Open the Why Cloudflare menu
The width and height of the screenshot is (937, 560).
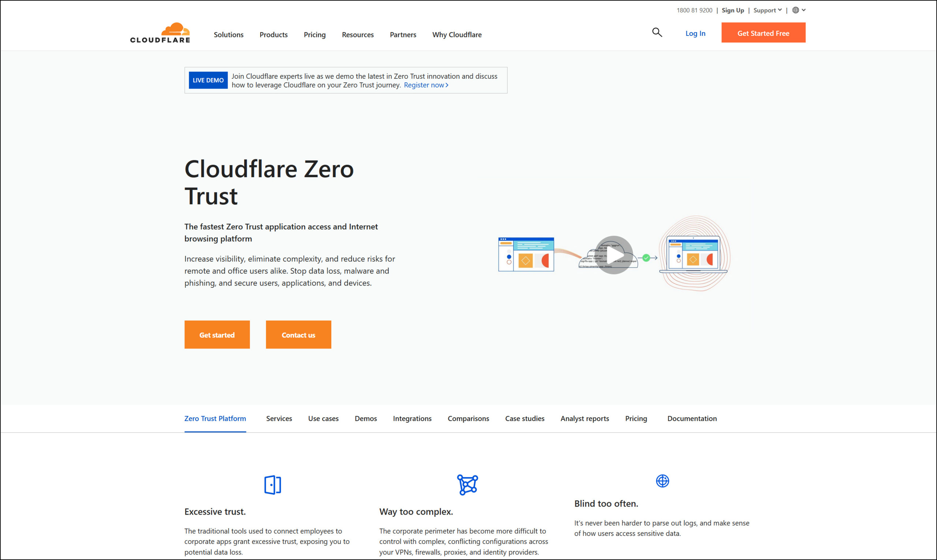click(x=457, y=35)
